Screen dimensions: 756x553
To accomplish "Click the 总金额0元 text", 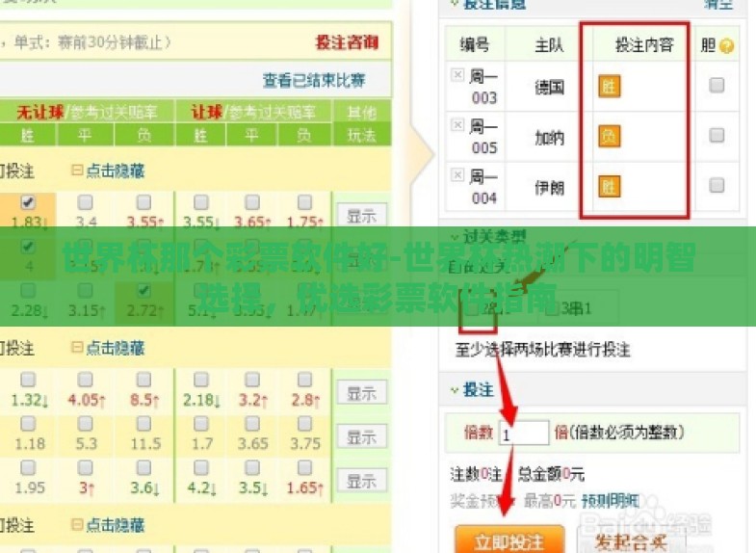I will point(551,474).
